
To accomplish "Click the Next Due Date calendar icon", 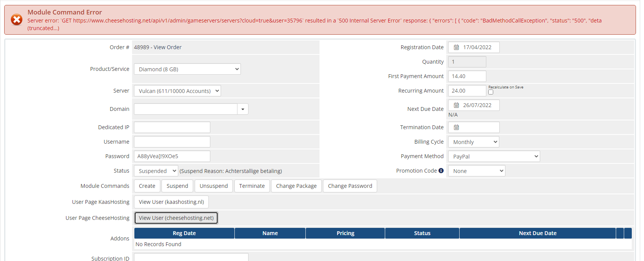I will 456,105.
